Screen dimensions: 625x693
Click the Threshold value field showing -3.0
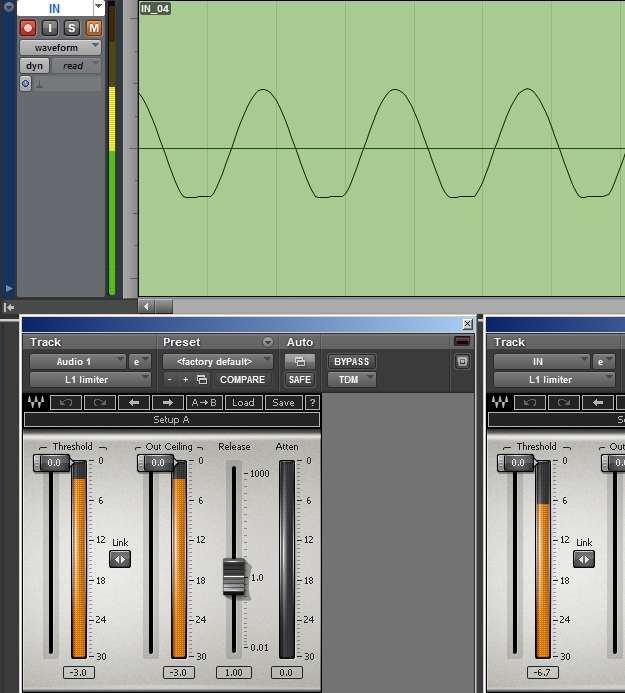tap(80, 673)
